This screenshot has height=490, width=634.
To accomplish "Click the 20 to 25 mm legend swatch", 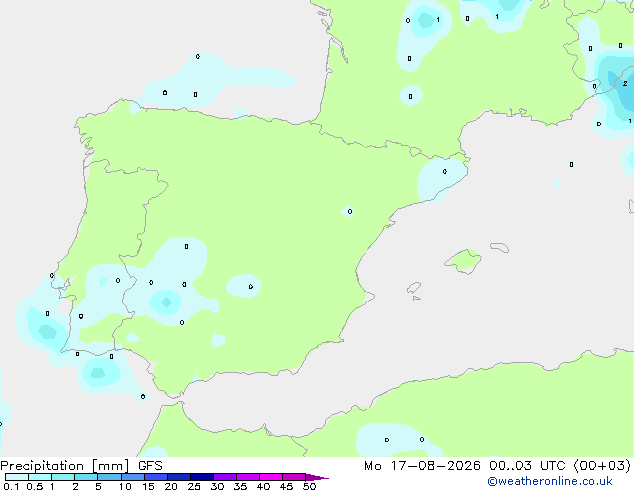I will click(179, 477).
